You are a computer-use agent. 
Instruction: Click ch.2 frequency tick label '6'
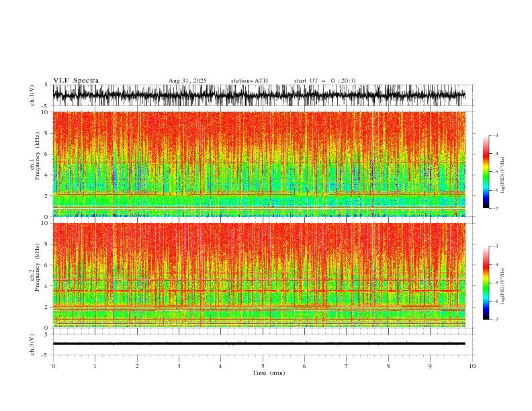point(46,265)
